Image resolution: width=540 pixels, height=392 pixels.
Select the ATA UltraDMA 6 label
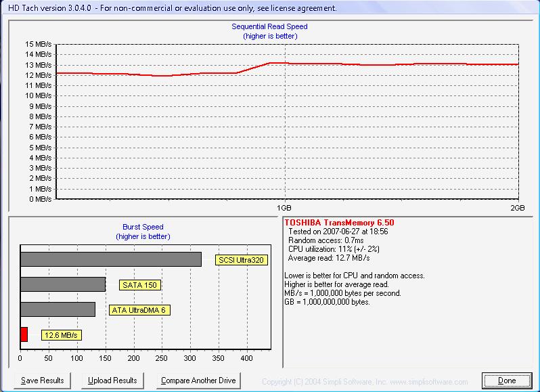click(139, 310)
